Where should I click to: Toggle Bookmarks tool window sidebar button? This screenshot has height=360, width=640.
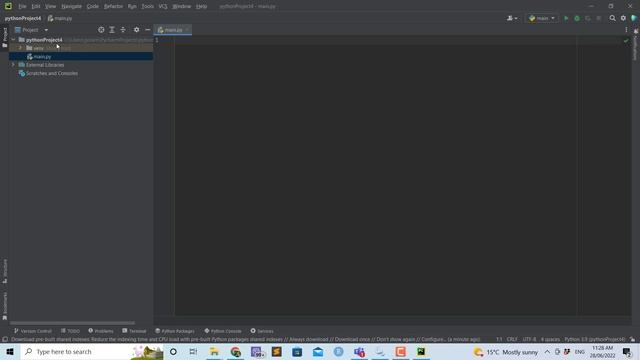coord(5,306)
